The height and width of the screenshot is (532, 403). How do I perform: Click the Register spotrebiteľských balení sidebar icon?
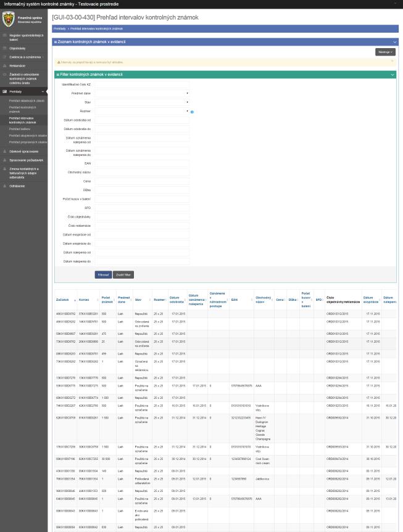click(x=5, y=35)
